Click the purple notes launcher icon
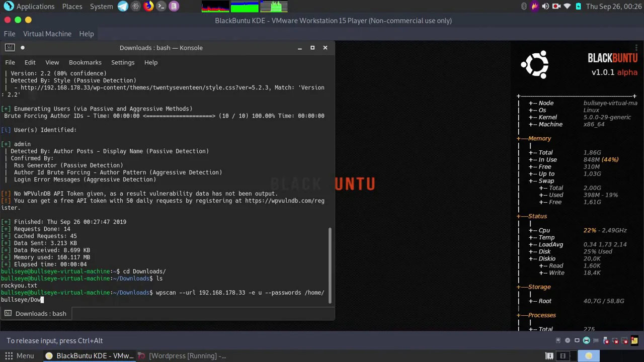The height and width of the screenshot is (362, 644). tap(174, 7)
